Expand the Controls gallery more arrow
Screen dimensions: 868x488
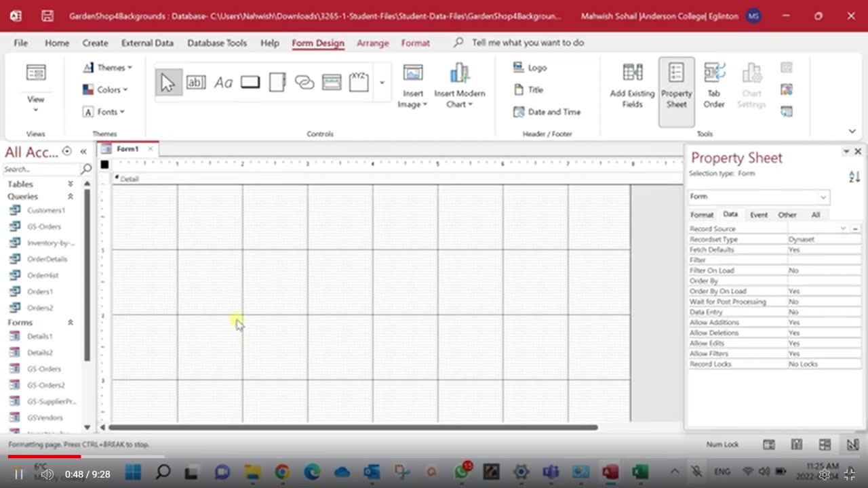click(382, 83)
